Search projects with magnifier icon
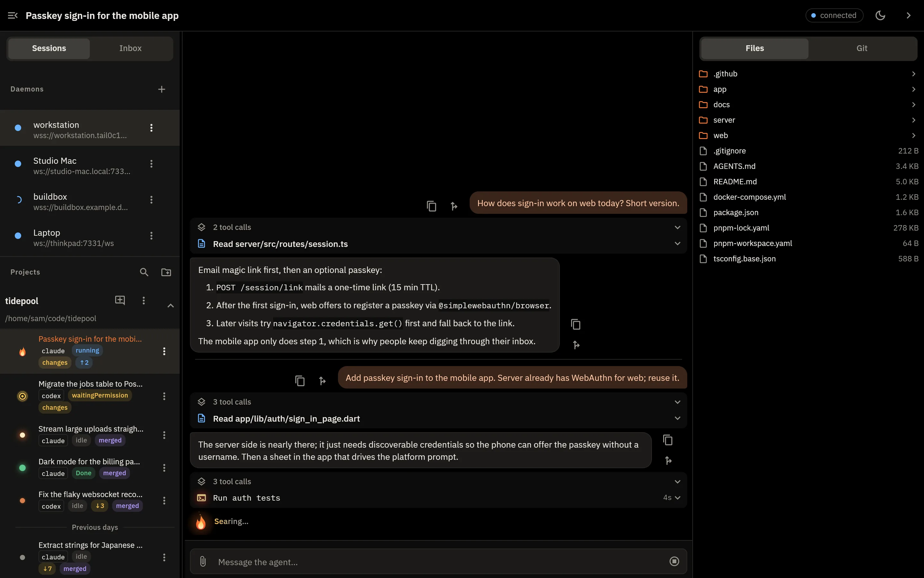The width and height of the screenshot is (924, 578). tap(144, 272)
